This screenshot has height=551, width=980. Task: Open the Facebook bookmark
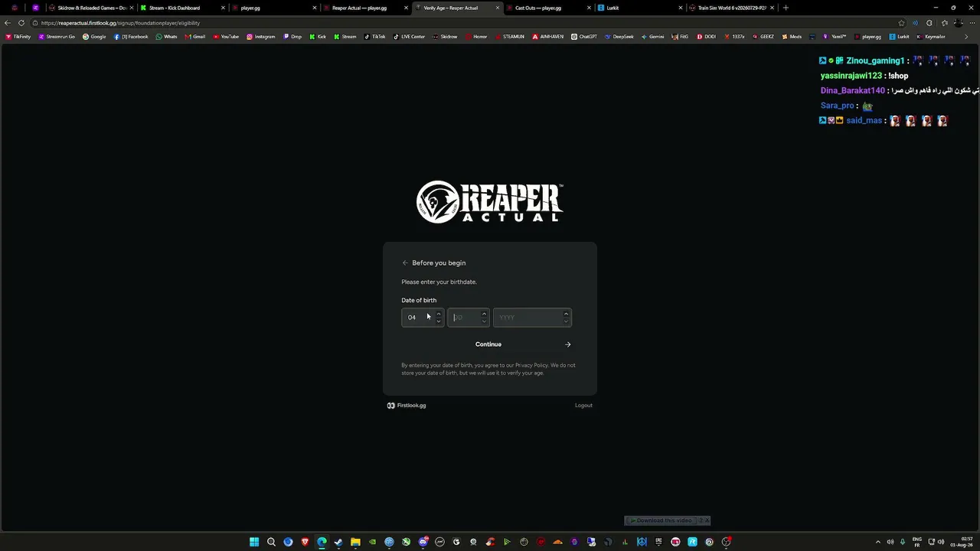132,37
